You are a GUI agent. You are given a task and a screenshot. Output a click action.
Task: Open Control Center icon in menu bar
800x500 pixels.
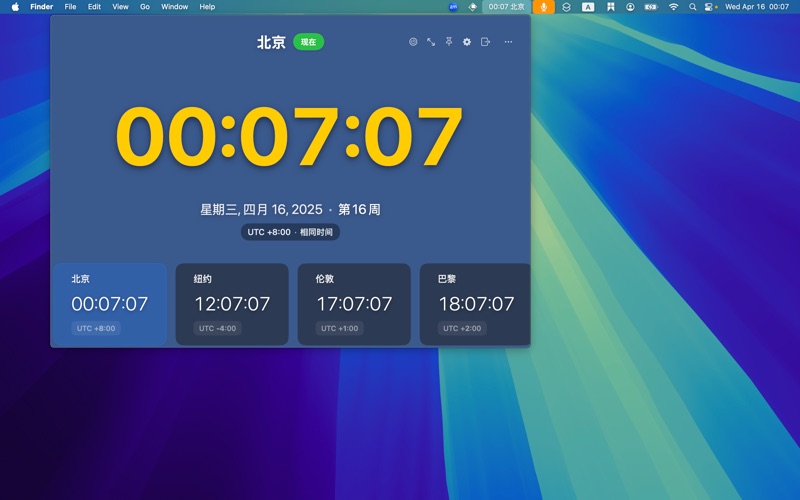pos(709,7)
